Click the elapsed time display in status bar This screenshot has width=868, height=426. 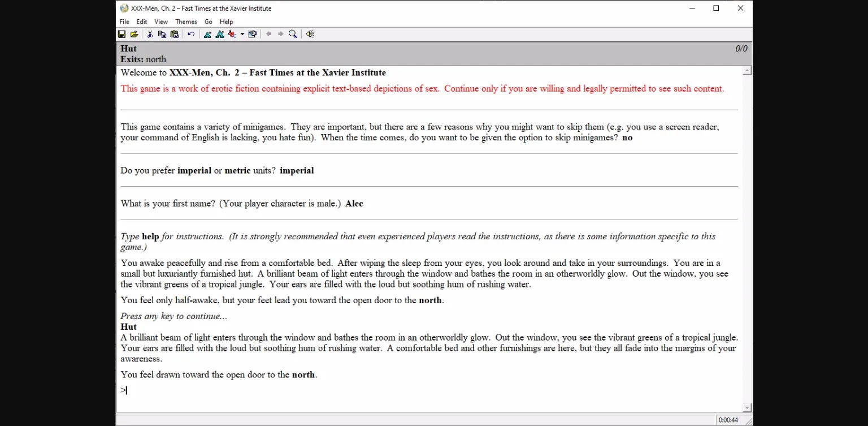coord(728,420)
